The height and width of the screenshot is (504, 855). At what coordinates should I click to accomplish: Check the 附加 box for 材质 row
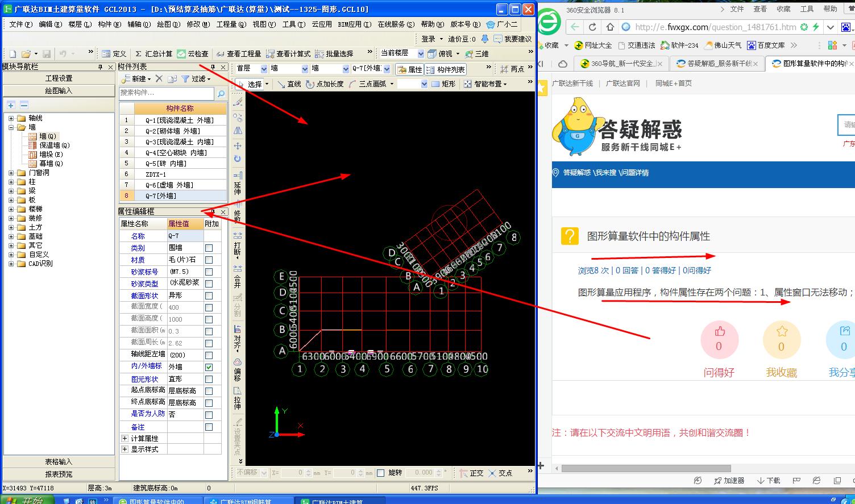coord(209,260)
